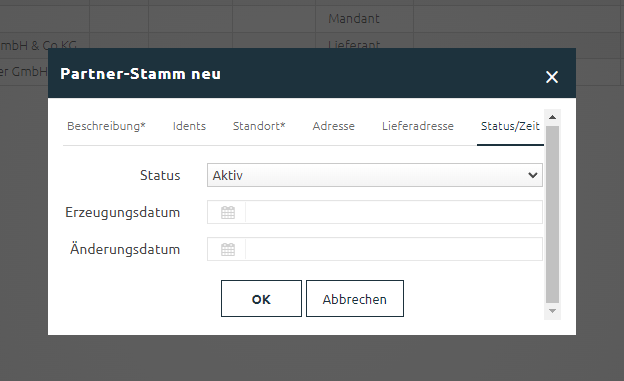Select the Standort tab

(x=259, y=126)
